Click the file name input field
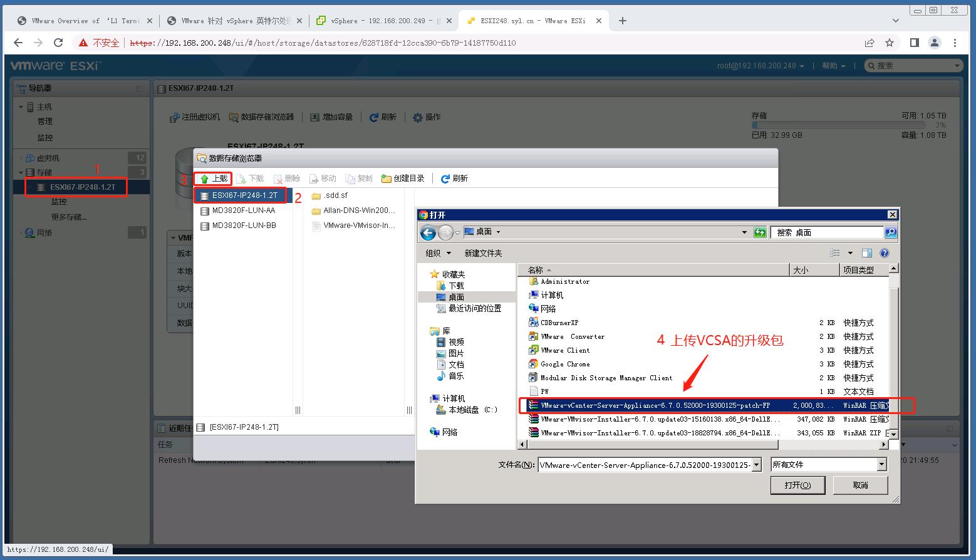This screenshot has height=560, width=976. (645, 465)
